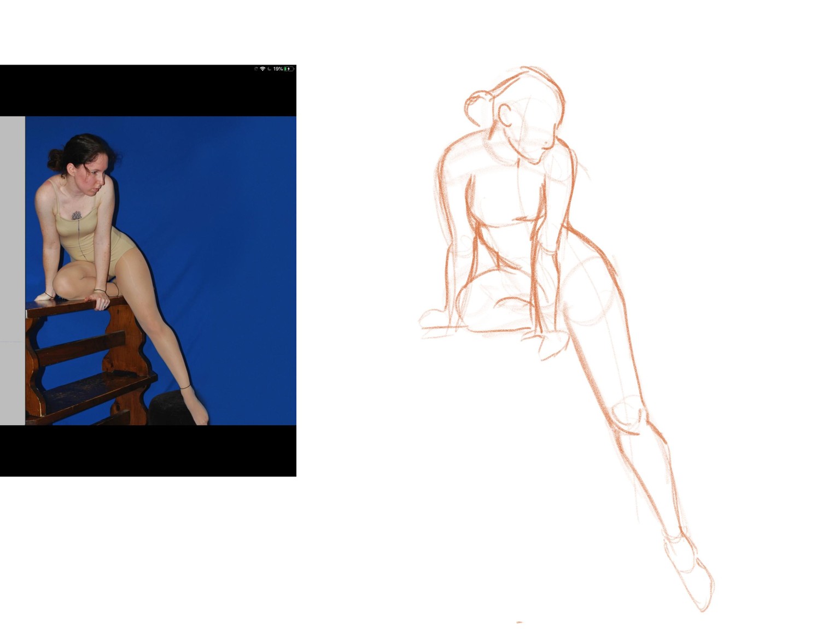Tap the loading spinner in status bar
The height and width of the screenshot is (629, 840).
[256, 69]
